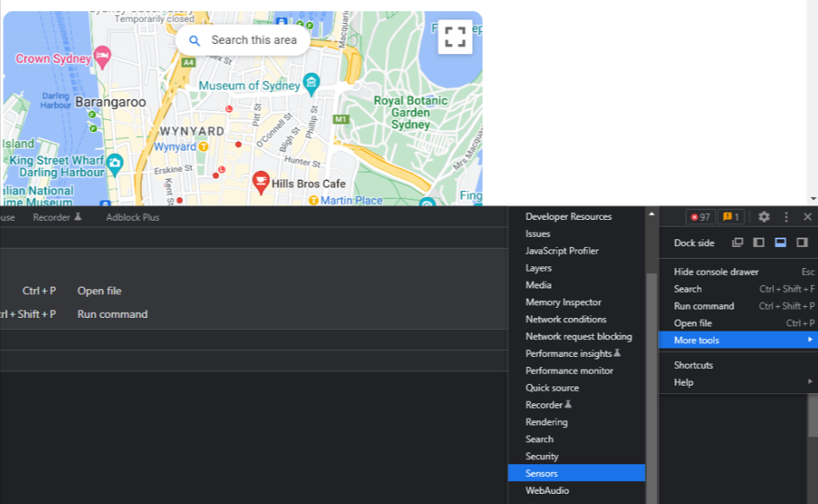Open DevTools settings gear

(764, 216)
